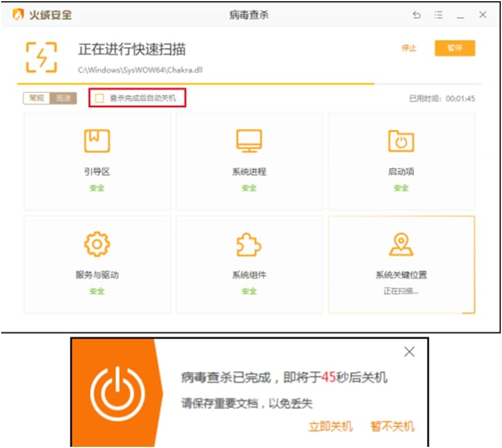Click 安全 status under 引导区

[x=97, y=188]
